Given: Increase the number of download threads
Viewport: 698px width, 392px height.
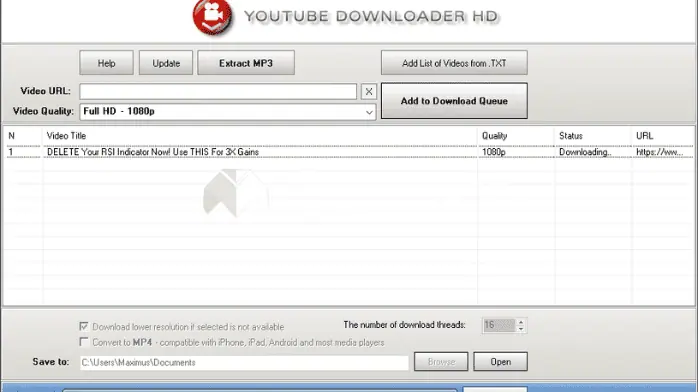Looking at the screenshot, I should [521, 321].
